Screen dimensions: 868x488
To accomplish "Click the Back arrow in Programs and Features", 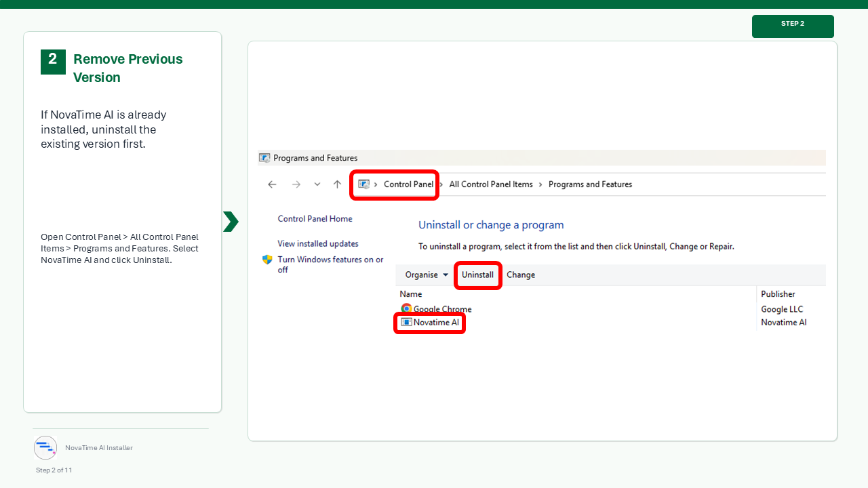I will click(x=272, y=184).
